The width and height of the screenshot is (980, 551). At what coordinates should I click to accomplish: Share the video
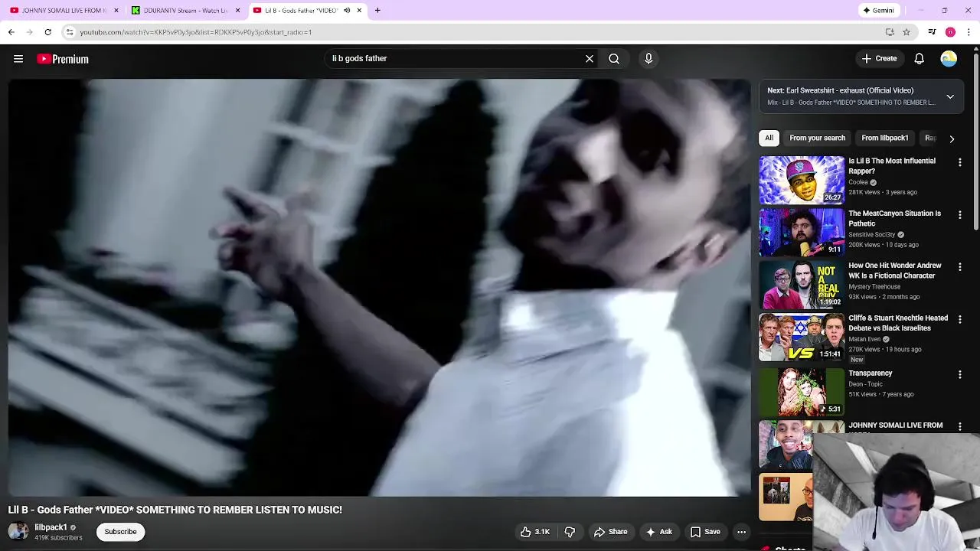[611, 532]
